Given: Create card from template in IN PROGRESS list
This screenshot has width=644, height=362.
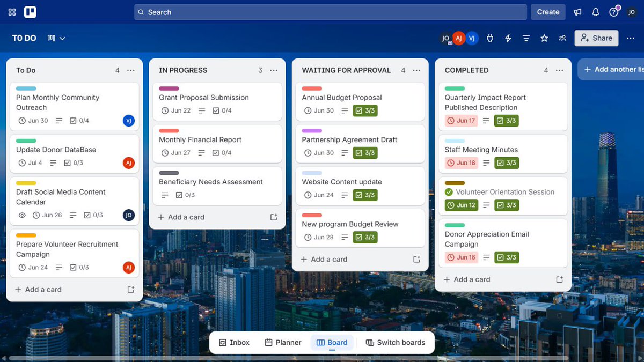Looking at the screenshot, I should click(x=274, y=217).
